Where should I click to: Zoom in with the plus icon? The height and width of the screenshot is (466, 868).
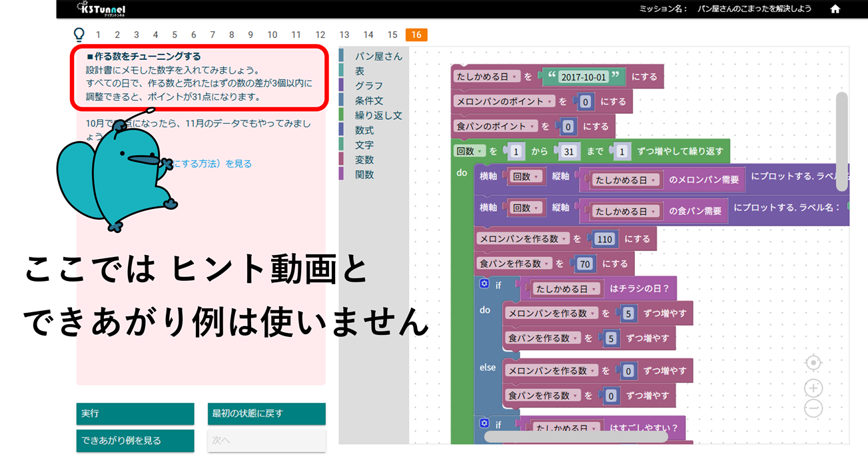coord(813,388)
